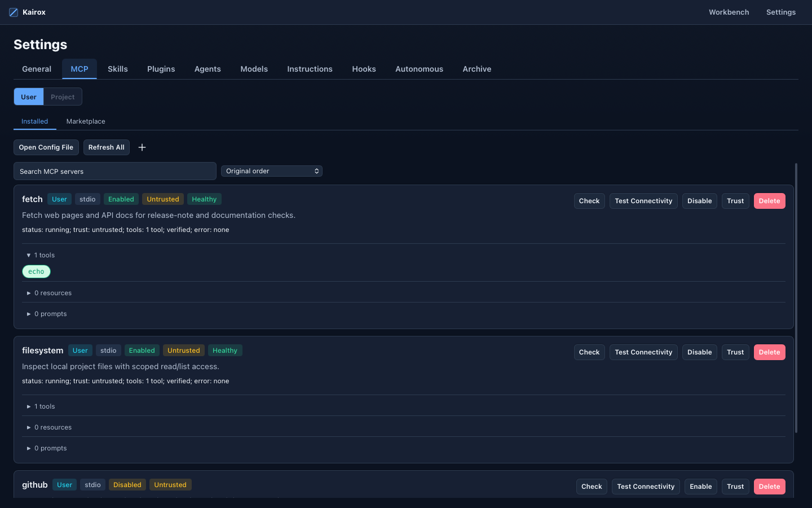Open the Workbench page
Viewport: 812px width, 508px height.
point(729,12)
